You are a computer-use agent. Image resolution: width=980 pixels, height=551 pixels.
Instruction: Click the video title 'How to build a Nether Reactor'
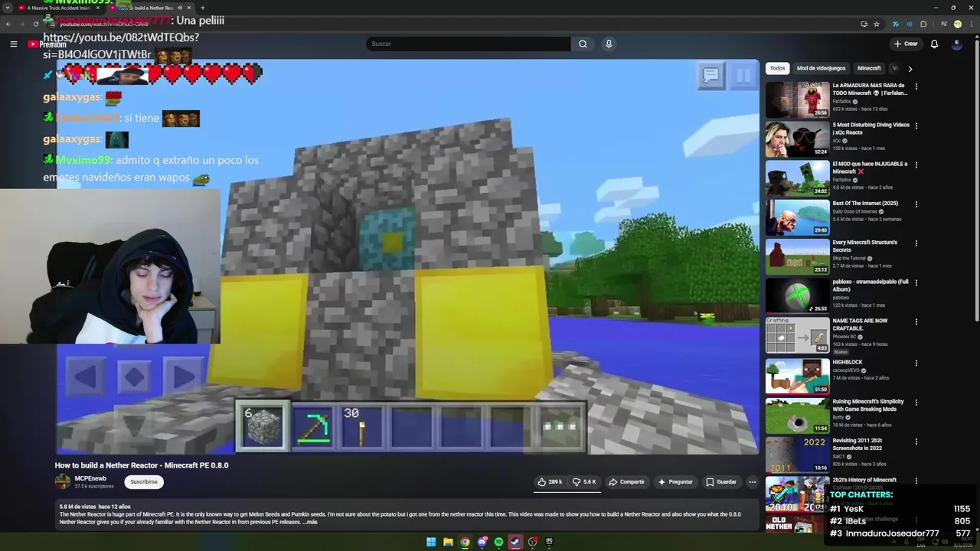click(x=142, y=465)
